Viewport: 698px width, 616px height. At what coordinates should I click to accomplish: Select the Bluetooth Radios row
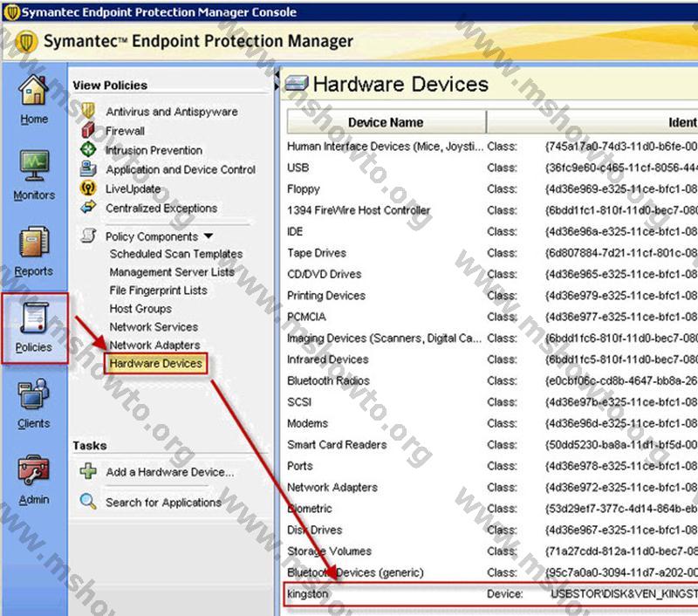491,380
